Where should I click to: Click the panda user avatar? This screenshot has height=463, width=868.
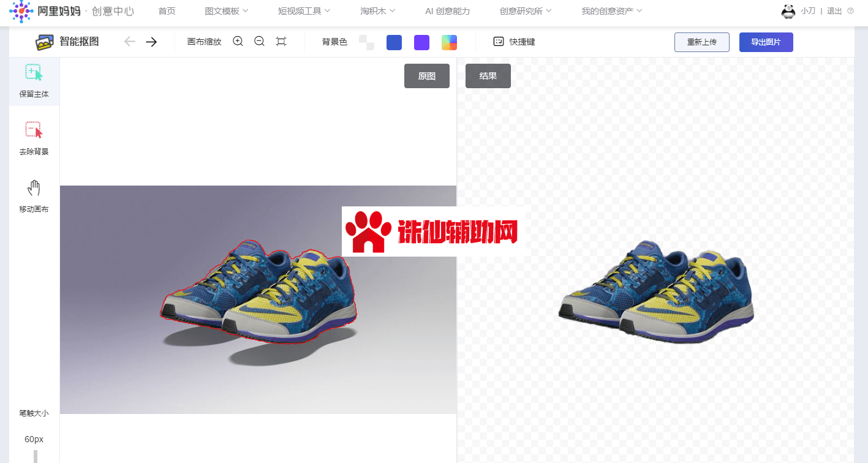[x=788, y=11]
